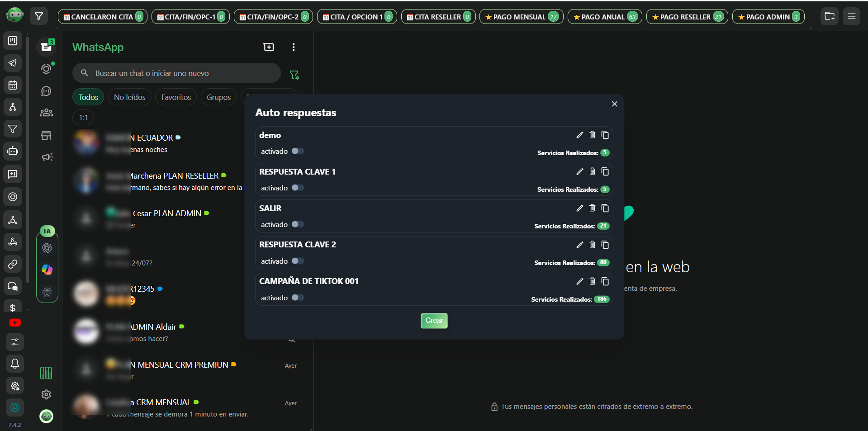Open the three-dot WhatsApp panel menu
Viewport: 868px width, 431px height.
294,47
